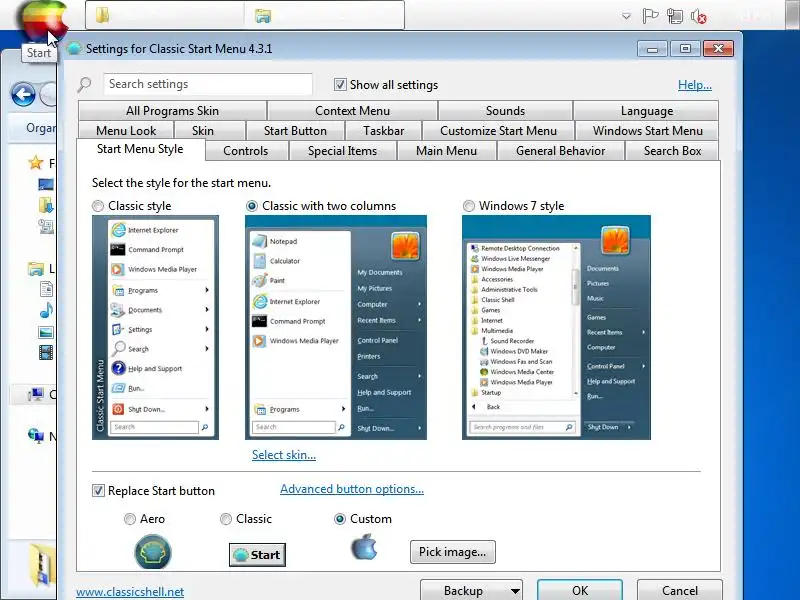This screenshot has height=600, width=800.
Task: Open Advanced button options... link
Action: (x=352, y=489)
